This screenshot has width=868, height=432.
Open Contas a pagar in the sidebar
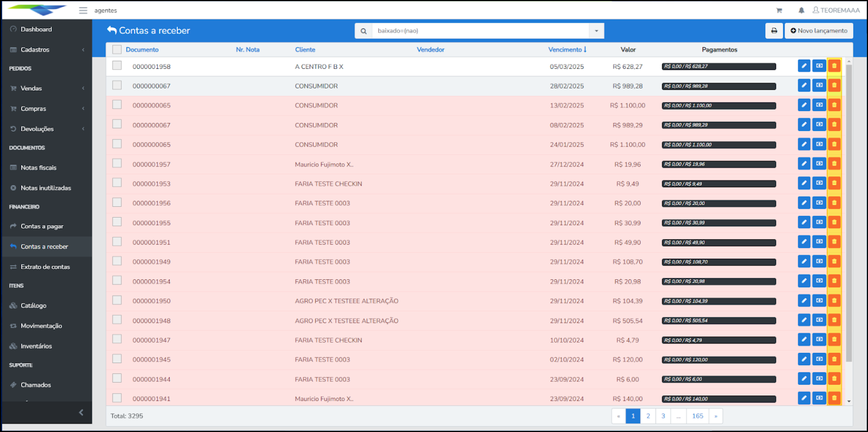click(47, 226)
